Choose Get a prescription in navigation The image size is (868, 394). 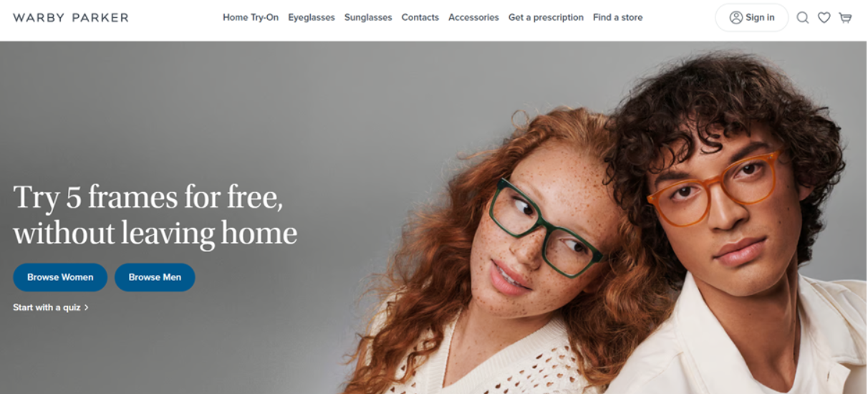[546, 17]
